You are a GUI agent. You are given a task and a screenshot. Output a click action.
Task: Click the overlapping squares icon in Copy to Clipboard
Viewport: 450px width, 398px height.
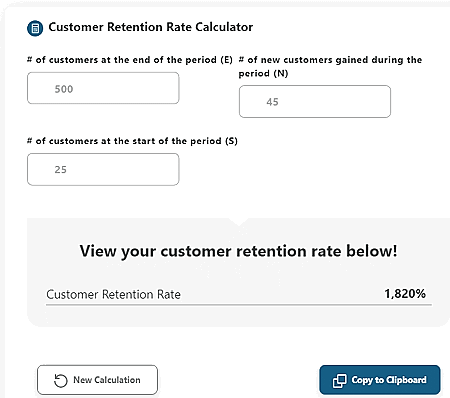339,381
